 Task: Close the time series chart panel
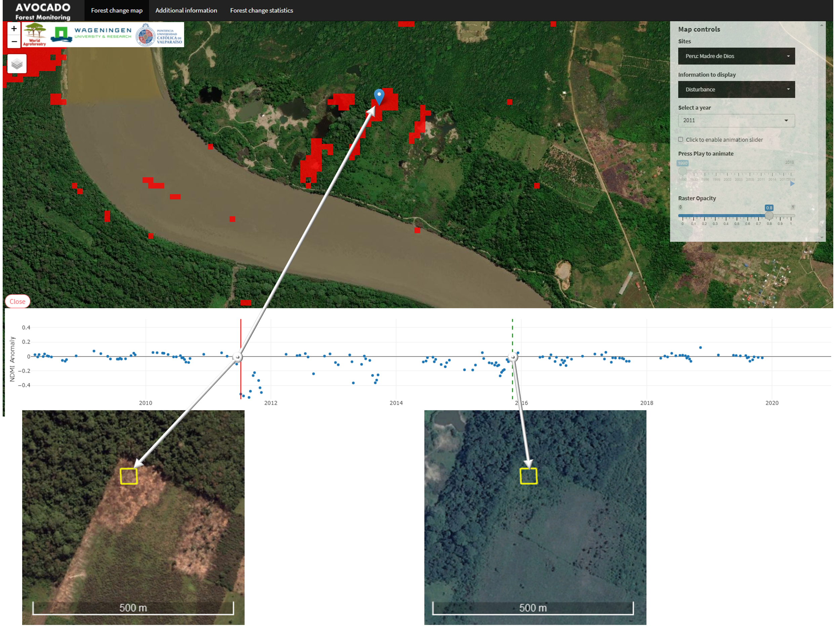click(x=17, y=301)
